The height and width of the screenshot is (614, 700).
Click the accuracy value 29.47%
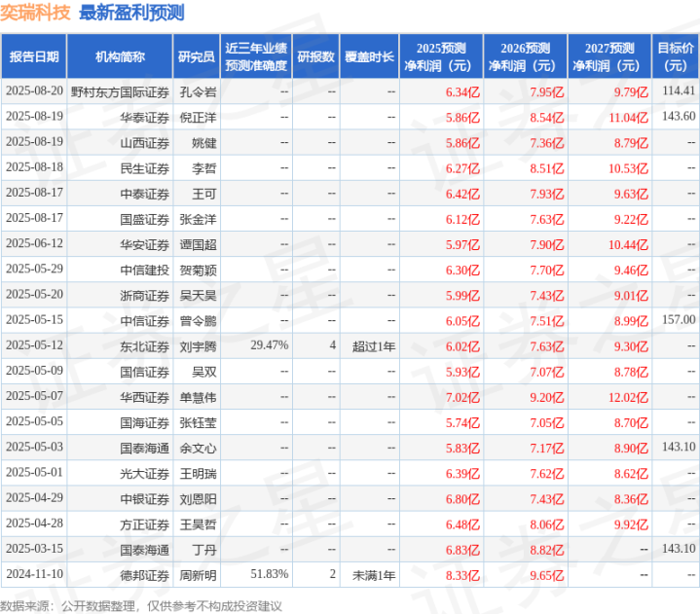point(270,344)
